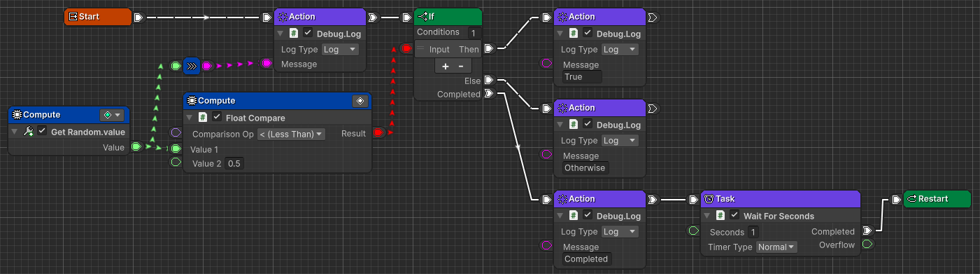This screenshot has height=274, width=980.
Task: Click the clock icon on Task node
Action: coord(708,199)
